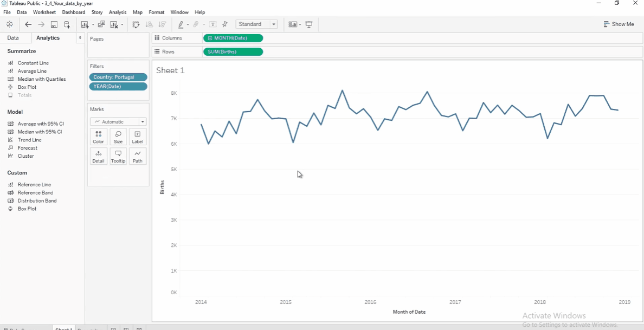Open the Color mark card

(x=99, y=137)
